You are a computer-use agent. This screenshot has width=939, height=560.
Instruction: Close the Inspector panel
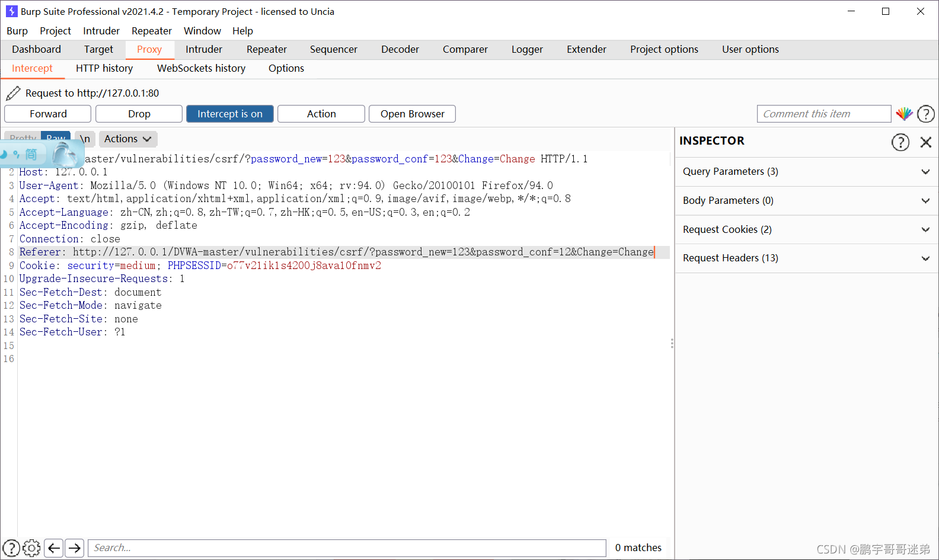(926, 142)
